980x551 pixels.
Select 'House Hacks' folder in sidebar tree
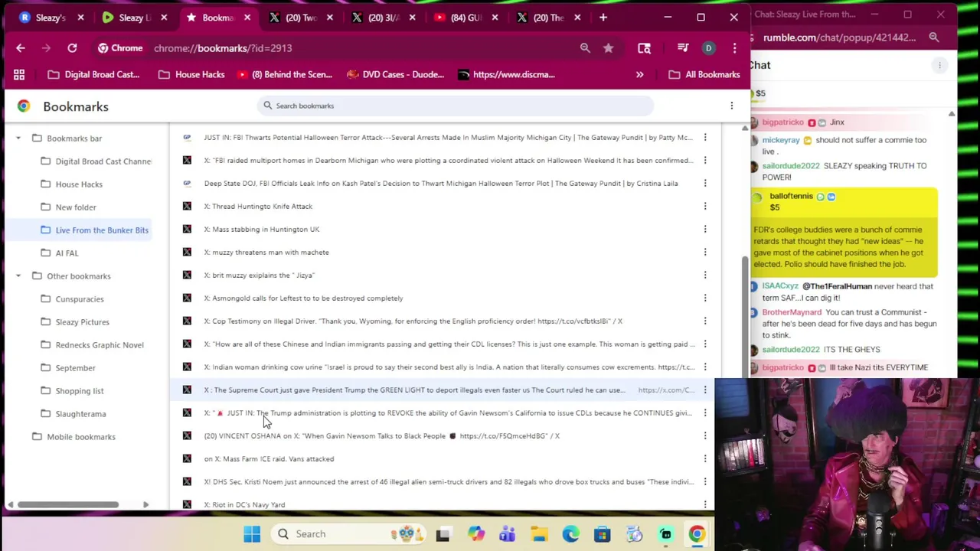pos(71,184)
